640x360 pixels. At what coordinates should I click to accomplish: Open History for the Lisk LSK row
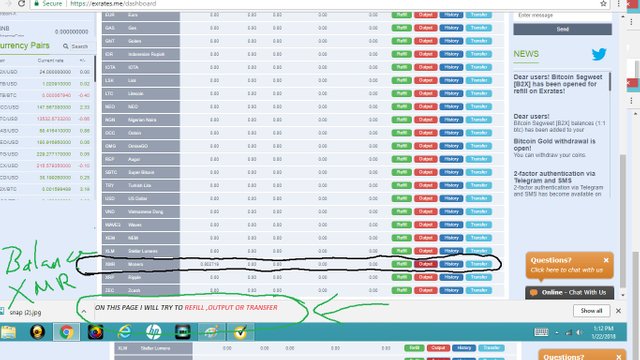coord(451,80)
